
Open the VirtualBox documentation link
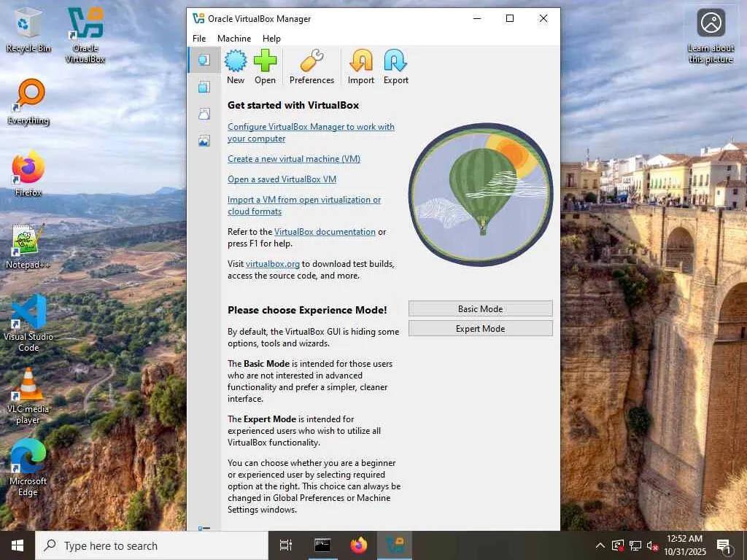(325, 231)
